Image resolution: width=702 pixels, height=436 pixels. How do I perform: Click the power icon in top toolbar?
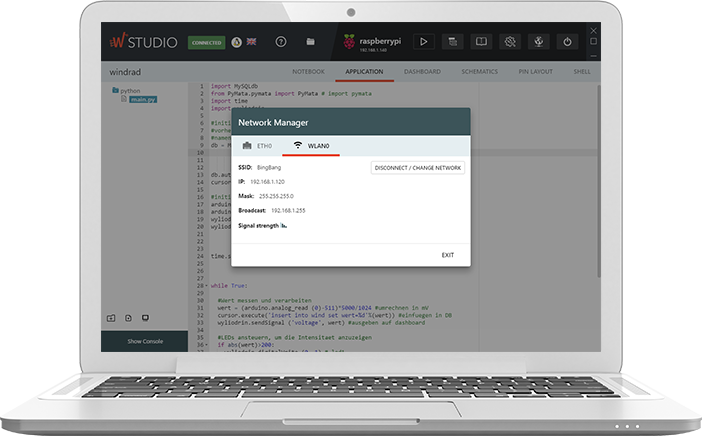[x=567, y=42]
